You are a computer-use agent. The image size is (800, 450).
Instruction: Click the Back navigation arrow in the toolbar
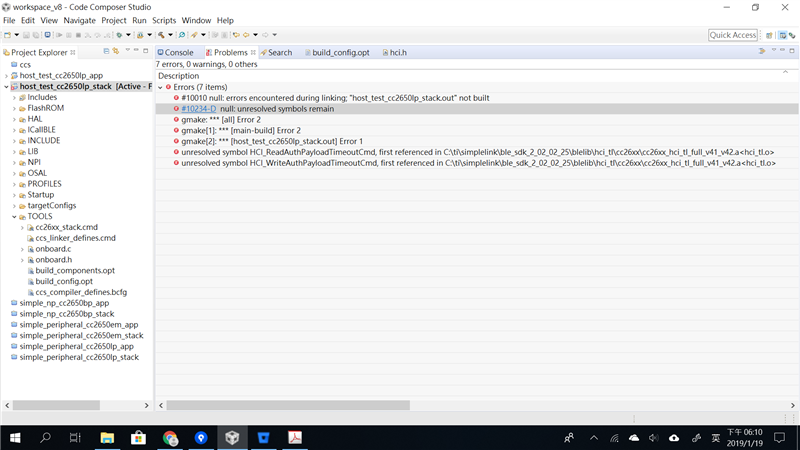246,35
